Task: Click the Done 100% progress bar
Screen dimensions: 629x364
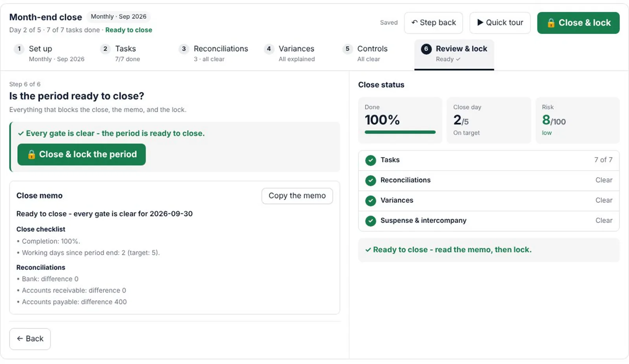Action: pos(400,132)
